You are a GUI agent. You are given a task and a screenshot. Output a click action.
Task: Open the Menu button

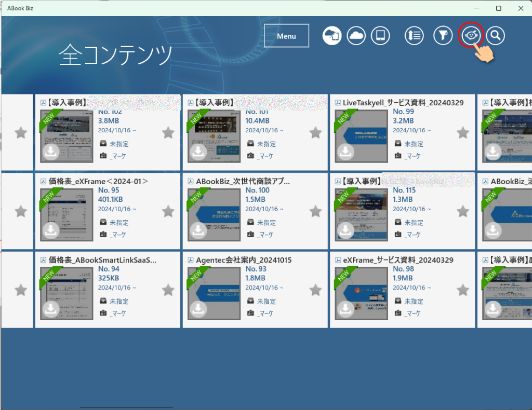pos(286,36)
